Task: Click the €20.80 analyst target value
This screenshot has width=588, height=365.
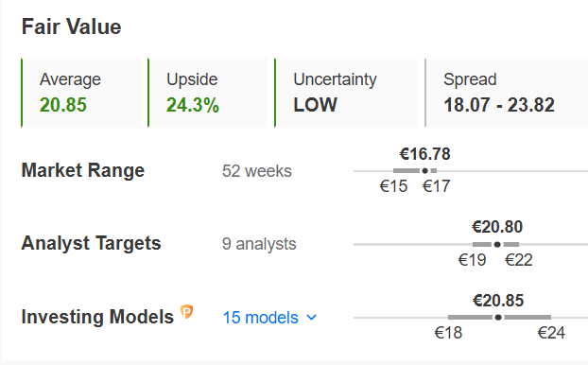Action: (497, 227)
